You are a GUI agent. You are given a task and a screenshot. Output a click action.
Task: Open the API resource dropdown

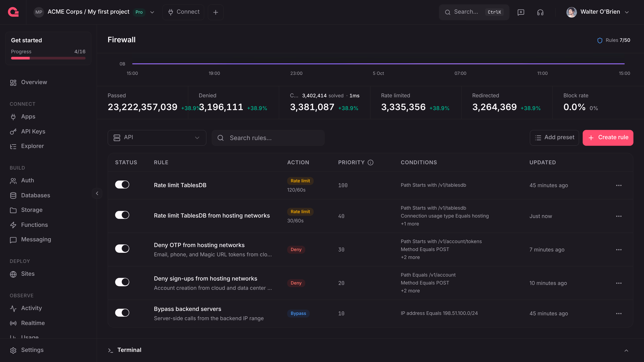(157, 138)
